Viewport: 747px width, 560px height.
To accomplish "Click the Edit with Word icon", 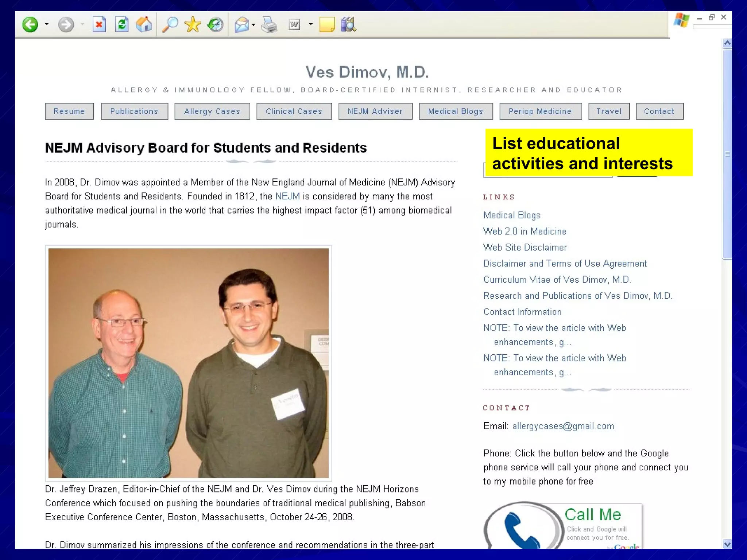I will (294, 25).
